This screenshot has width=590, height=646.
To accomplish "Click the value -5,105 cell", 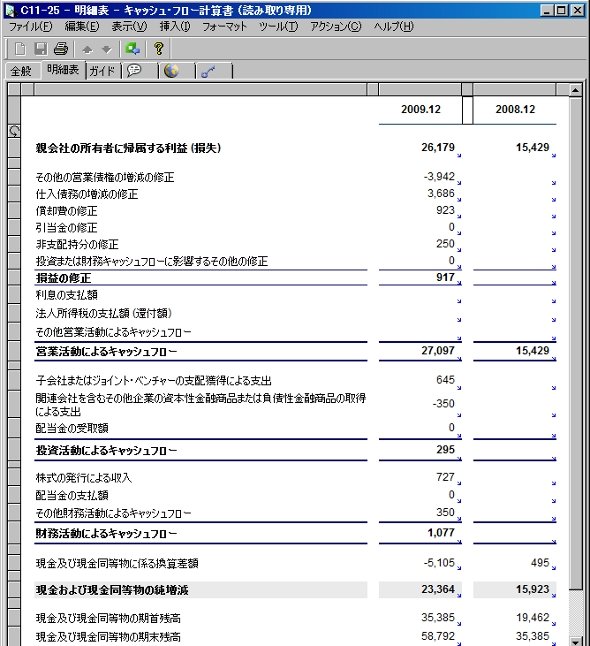I will point(439,563).
